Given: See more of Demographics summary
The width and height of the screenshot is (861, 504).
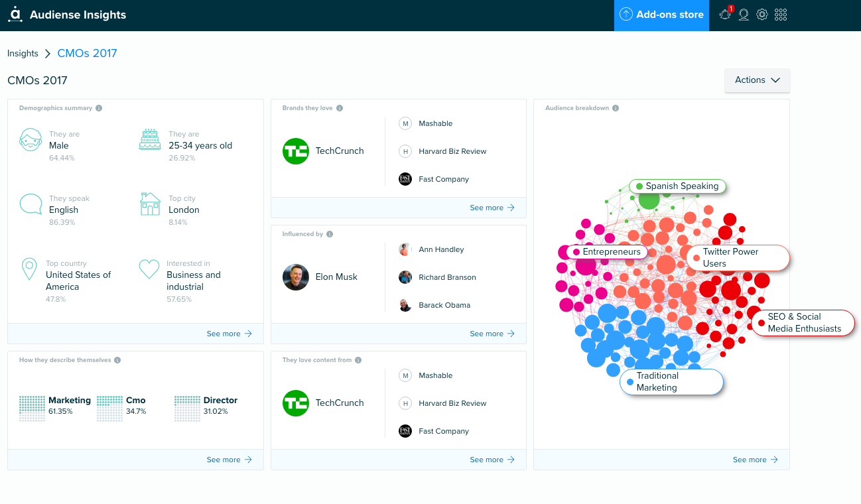Looking at the screenshot, I should [x=229, y=334].
